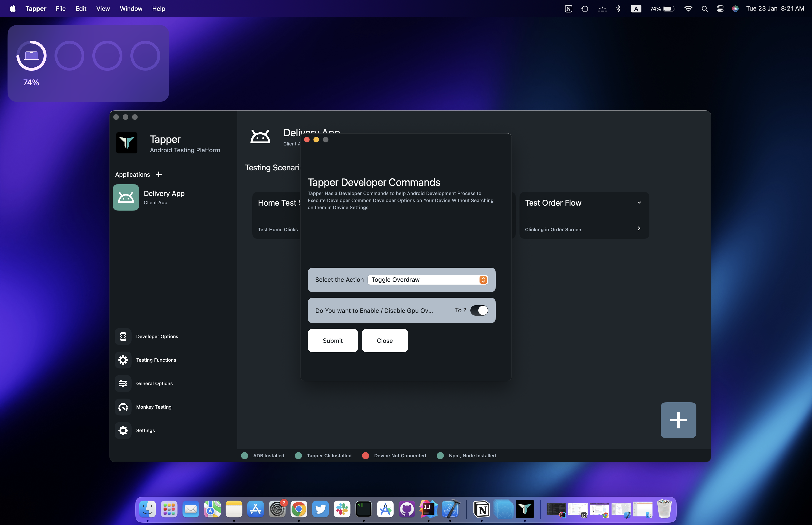
Task: Open the Tapper icon in the dock
Action: pyautogui.click(x=525, y=509)
